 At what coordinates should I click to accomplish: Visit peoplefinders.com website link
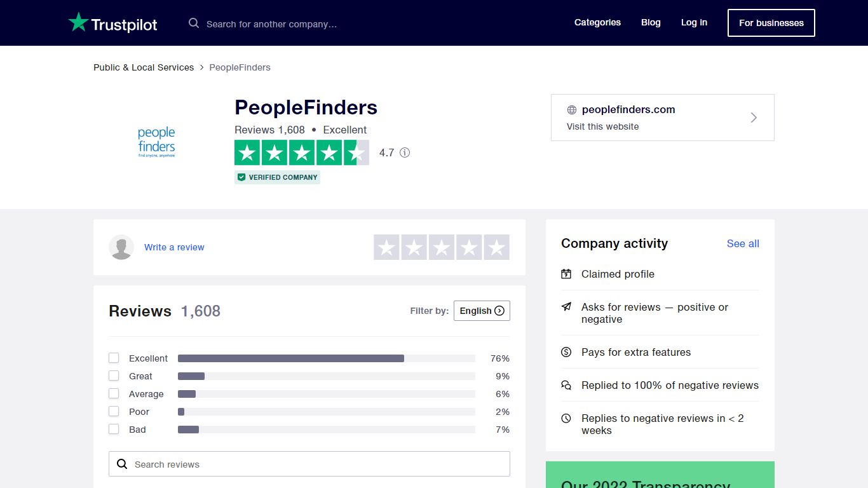point(628,109)
